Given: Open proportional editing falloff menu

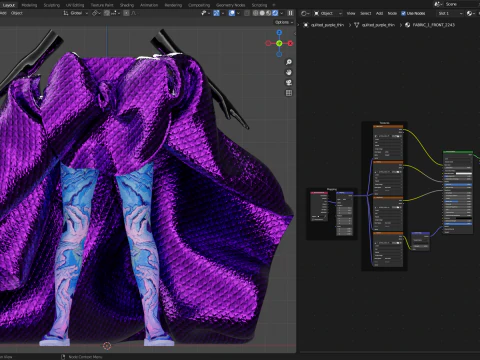Looking at the screenshot, I should (x=134, y=13).
